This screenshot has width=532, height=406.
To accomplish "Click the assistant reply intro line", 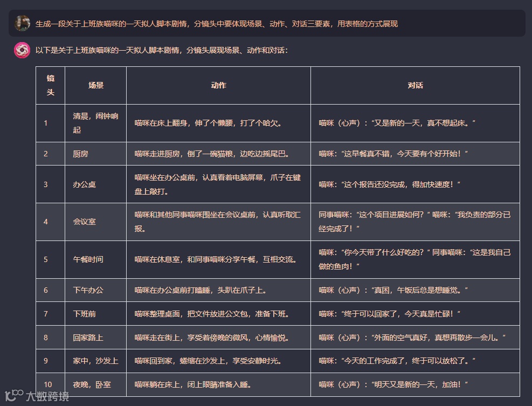I will [162, 50].
